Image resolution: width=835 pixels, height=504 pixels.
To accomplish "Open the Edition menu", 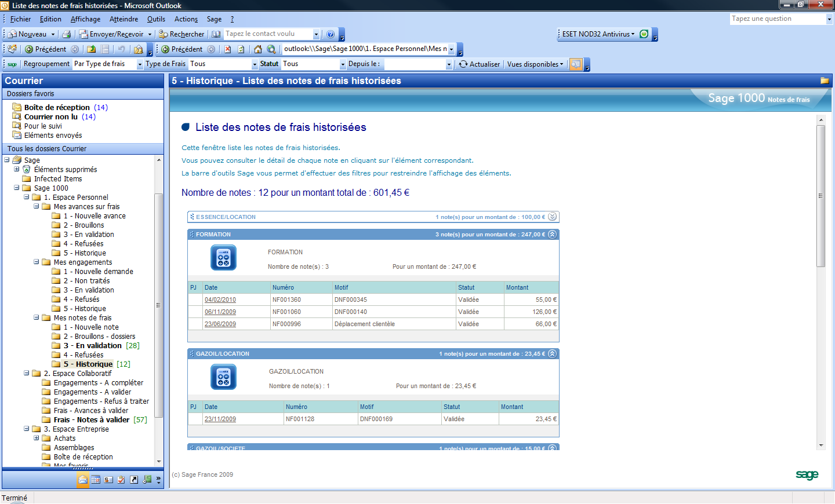I will [x=50, y=19].
